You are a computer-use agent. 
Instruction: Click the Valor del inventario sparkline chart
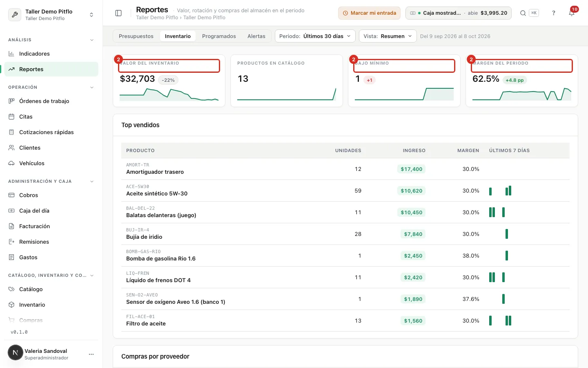pyautogui.click(x=169, y=94)
